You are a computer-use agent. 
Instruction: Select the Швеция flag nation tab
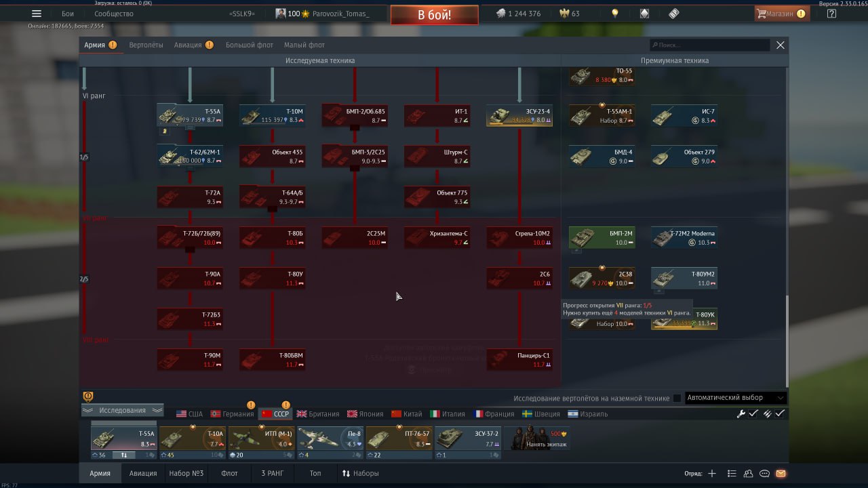(x=541, y=413)
